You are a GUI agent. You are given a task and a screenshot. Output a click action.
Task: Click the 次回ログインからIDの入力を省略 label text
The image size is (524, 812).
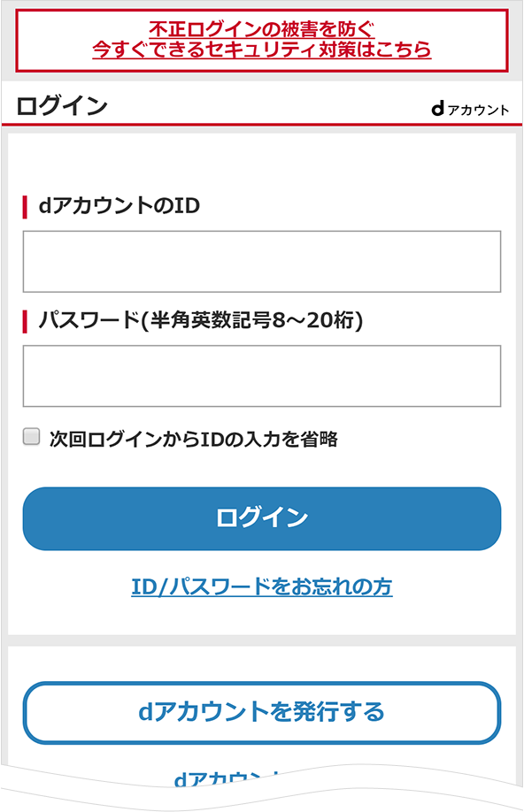193,439
